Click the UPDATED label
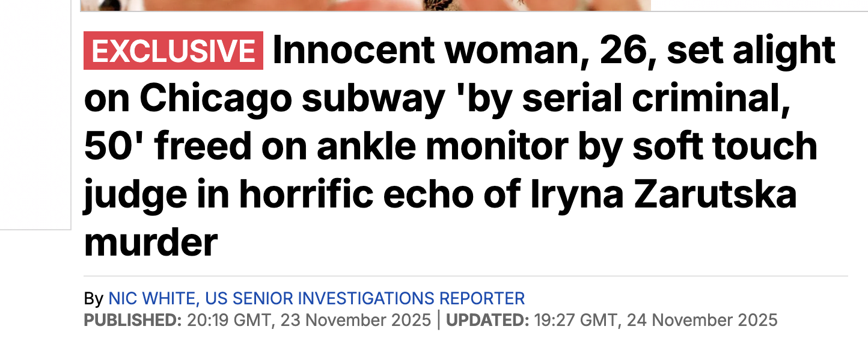The height and width of the screenshot is (338, 868). 487,319
